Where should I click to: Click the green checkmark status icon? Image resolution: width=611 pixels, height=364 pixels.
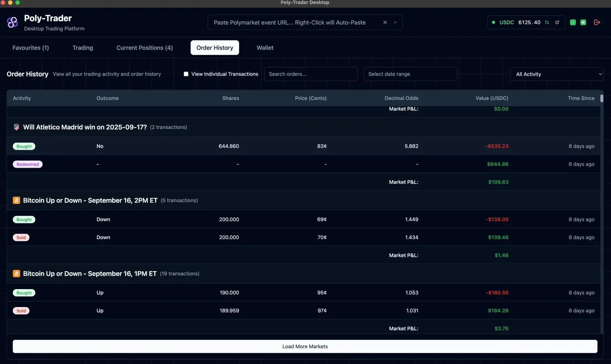pyautogui.click(x=573, y=23)
